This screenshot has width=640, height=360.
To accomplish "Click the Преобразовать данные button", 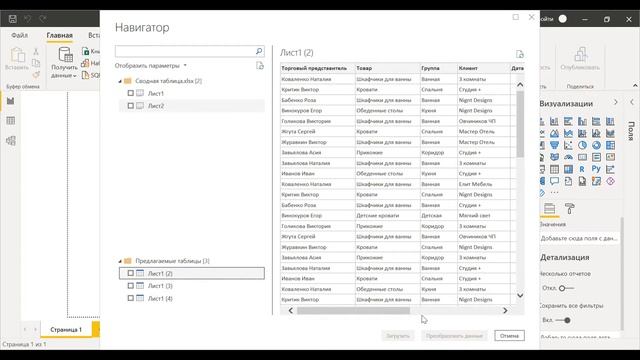I will coord(454,336).
